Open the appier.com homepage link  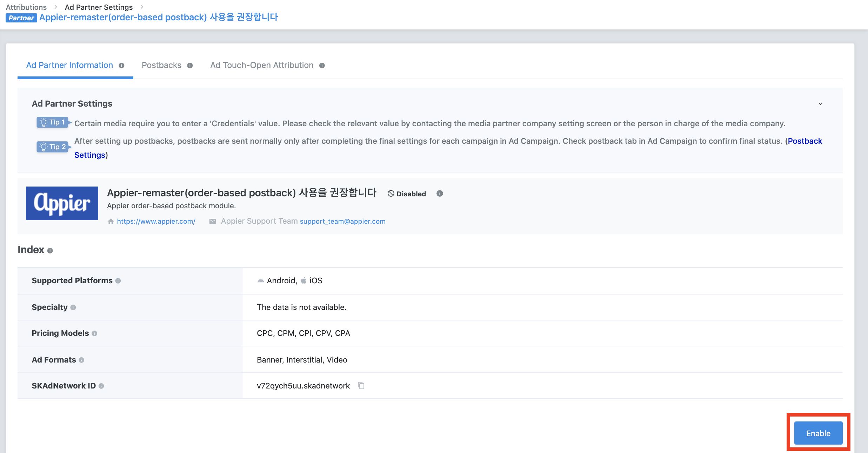tap(156, 221)
